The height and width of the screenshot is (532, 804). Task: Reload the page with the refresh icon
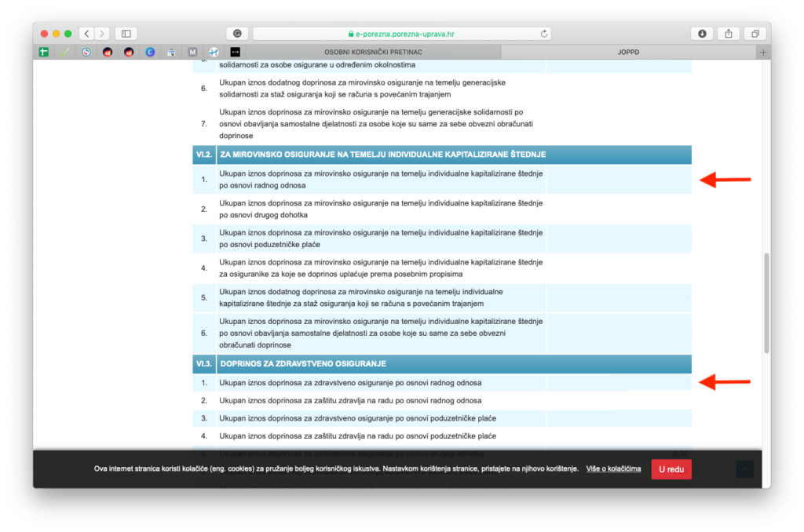click(x=544, y=34)
